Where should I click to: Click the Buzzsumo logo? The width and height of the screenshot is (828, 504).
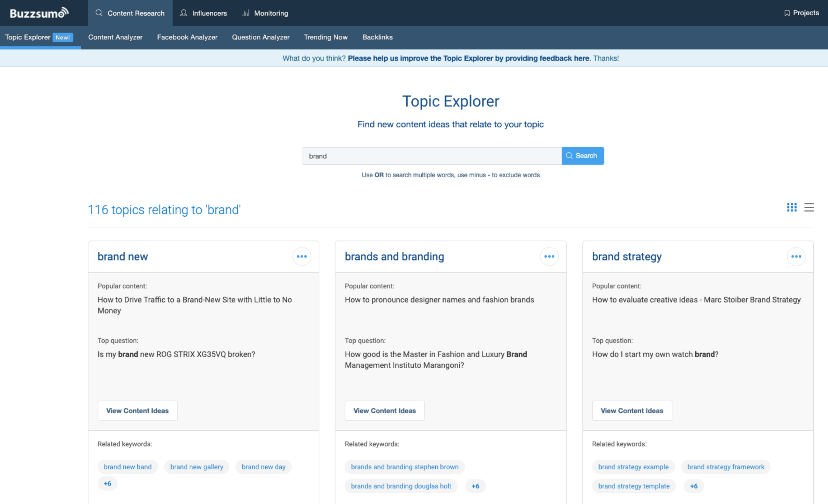coord(39,13)
